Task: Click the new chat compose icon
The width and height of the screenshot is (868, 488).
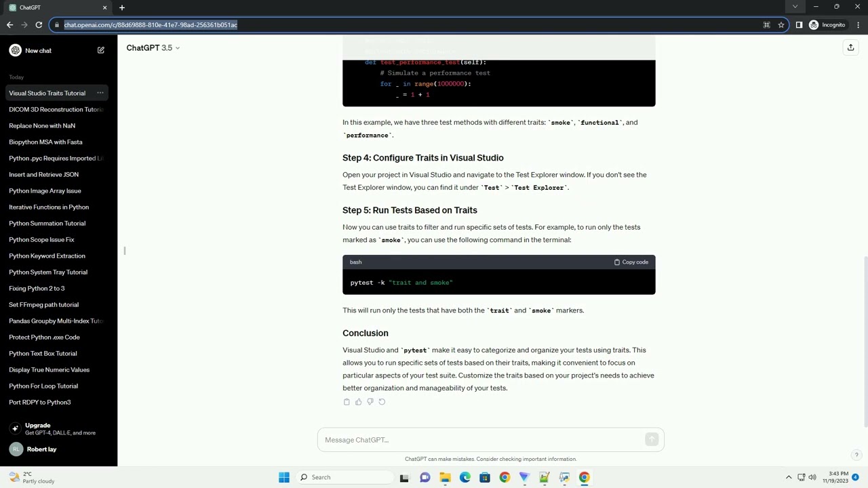Action: (x=100, y=50)
